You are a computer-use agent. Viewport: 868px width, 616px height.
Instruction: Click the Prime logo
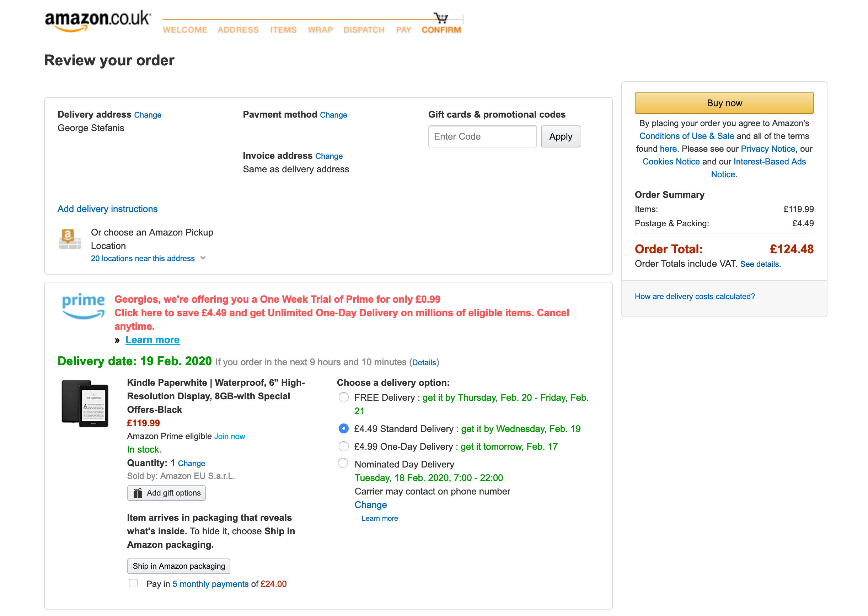coord(83,306)
